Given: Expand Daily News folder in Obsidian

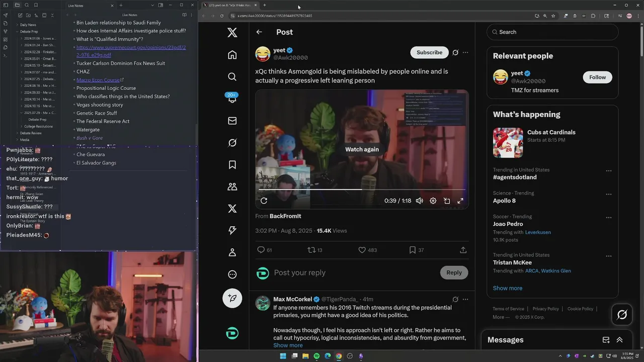Looking at the screenshot, I should 28,25.
